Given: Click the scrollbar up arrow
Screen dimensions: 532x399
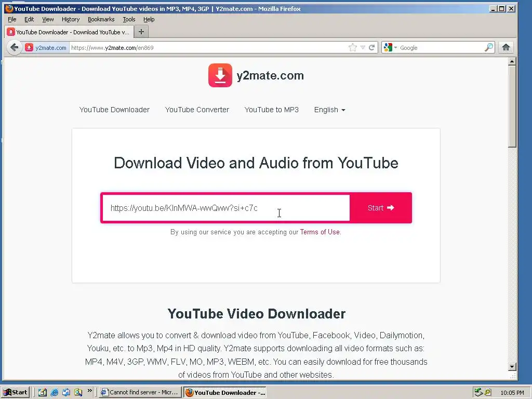Looking at the screenshot, I should point(512,61).
